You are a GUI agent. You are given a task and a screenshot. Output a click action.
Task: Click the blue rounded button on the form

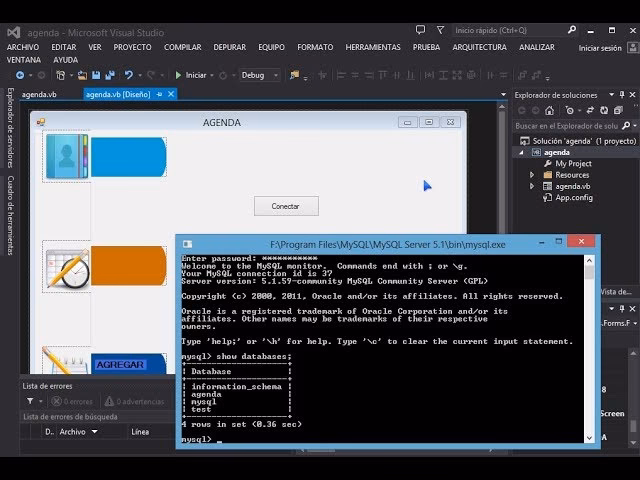pos(129,157)
